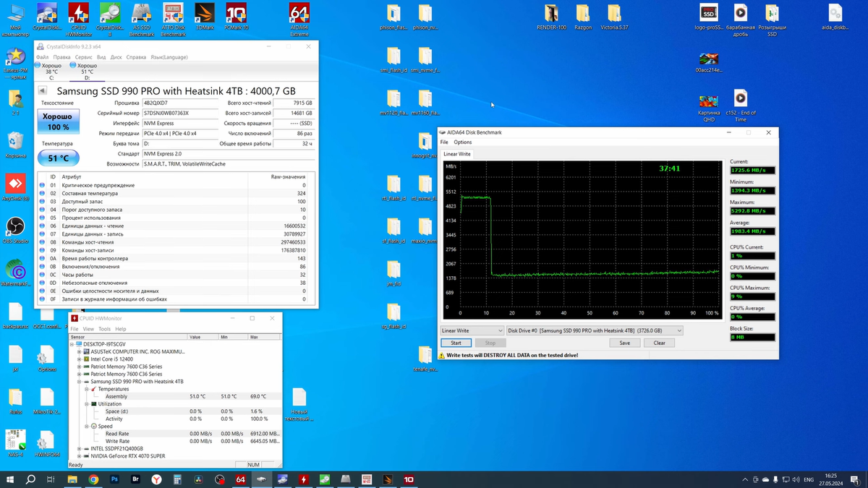868x488 pixels.
Task: Collapse Speed node in HWMonitor
Action: pos(86,426)
